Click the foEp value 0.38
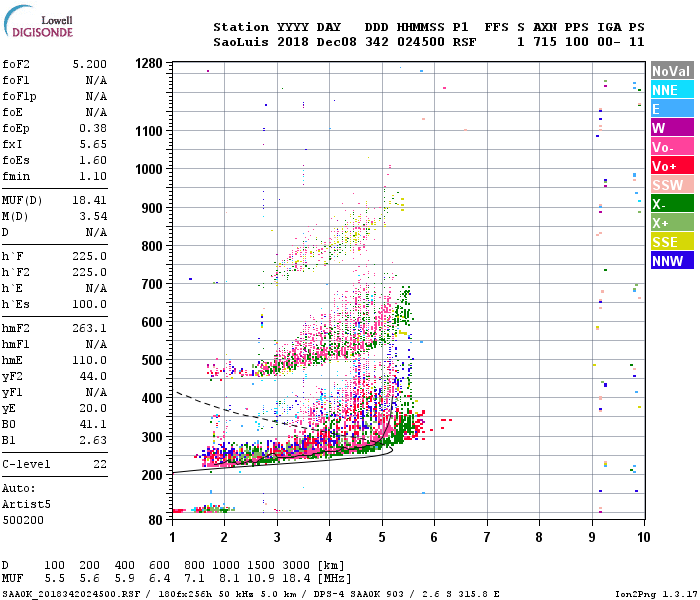The height and width of the screenshot is (600, 700). 93,129
